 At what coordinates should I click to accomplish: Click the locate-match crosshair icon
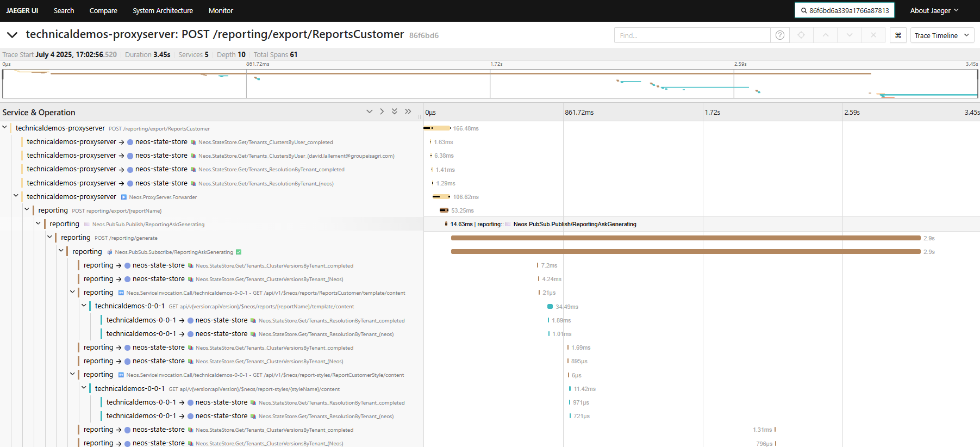801,35
